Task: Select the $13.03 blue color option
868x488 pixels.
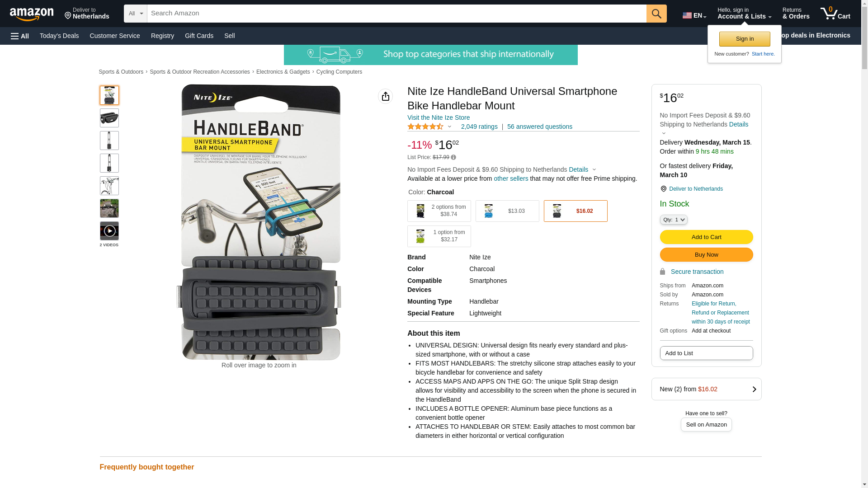Action: [x=507, y=211]
